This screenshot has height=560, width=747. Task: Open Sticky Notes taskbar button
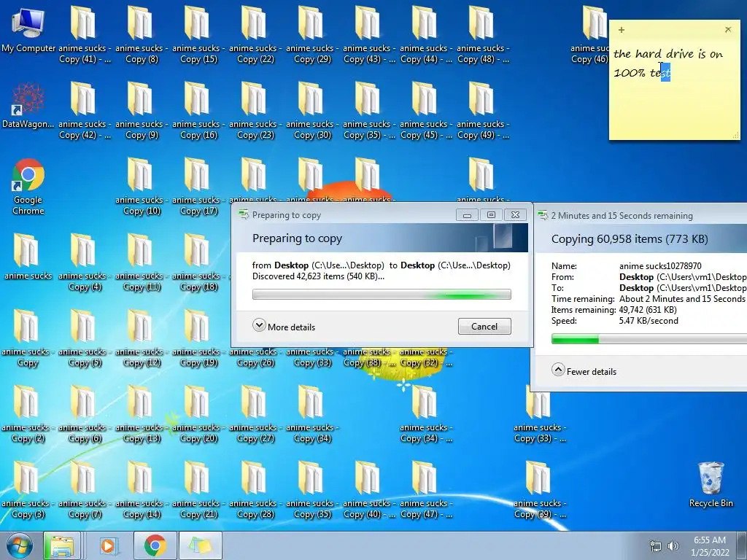point(201,545)
